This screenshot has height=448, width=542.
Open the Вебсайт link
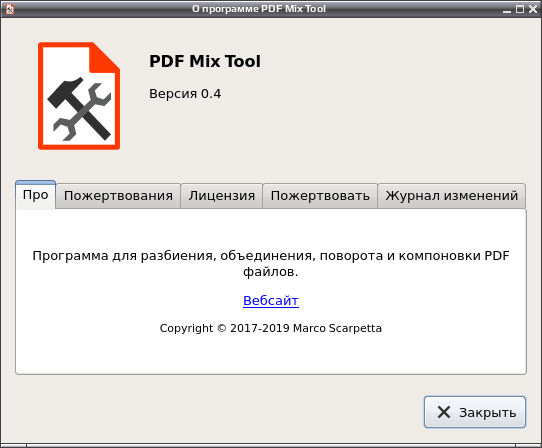(x=271, y=301)
